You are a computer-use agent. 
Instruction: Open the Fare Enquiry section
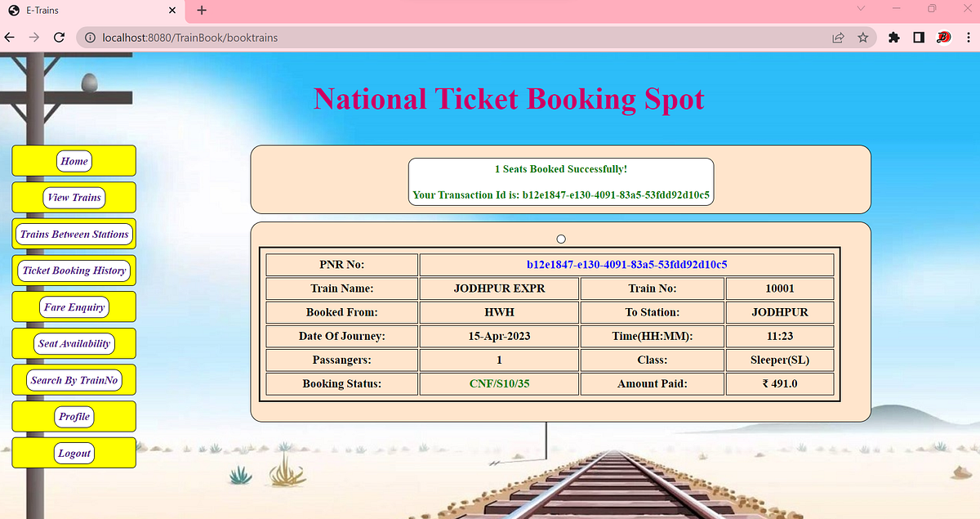coord(73,306)
